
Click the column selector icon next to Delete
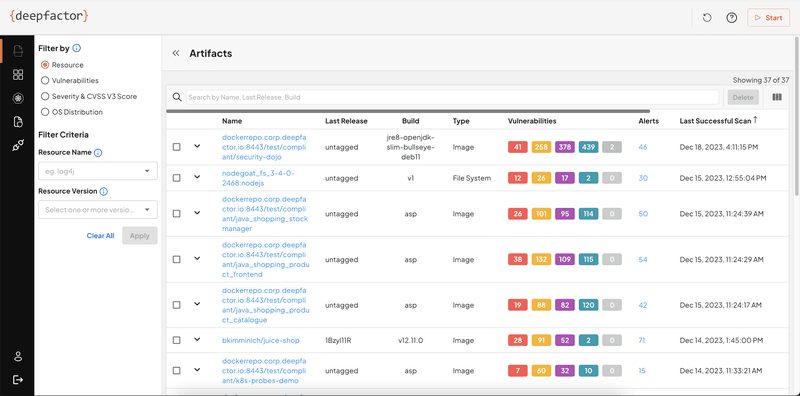coord(777,97)
